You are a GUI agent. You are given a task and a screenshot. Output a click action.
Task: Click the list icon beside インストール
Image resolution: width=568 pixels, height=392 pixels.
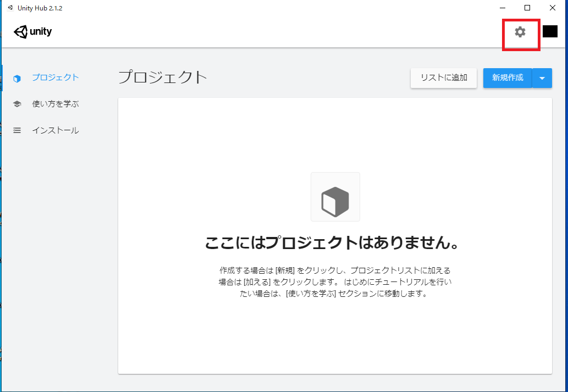tap(17, 130)
